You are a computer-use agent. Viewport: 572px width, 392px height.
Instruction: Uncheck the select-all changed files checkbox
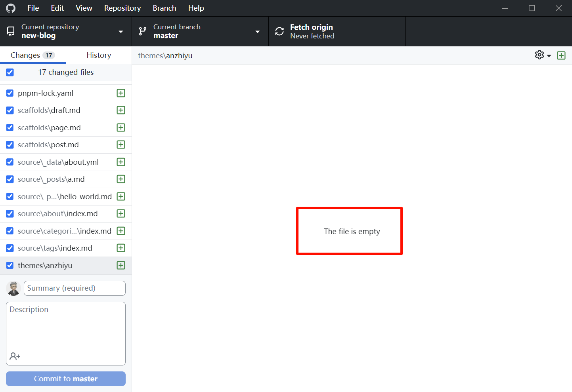(x=10, y=72)
